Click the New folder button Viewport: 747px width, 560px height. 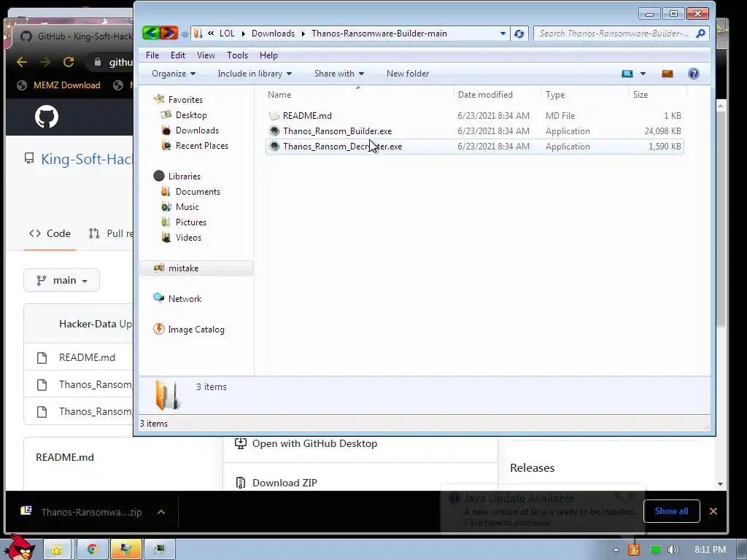coord(408,74)
